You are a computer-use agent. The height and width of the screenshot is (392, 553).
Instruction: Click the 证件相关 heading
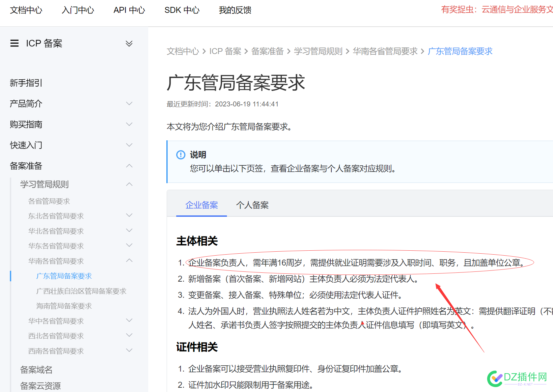(197, 347)
